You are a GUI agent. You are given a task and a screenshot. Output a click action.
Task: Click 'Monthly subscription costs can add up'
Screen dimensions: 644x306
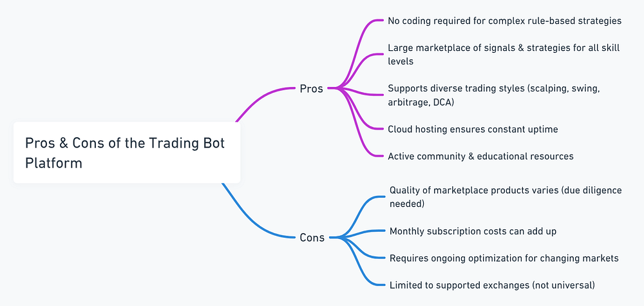(477, 231)
